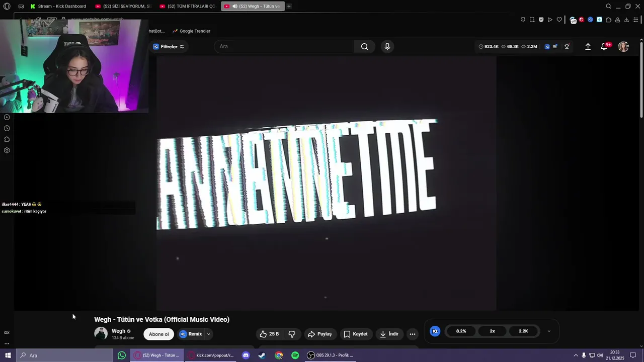
Task: Click the 2.2M views stat
Action: (529, 46)
